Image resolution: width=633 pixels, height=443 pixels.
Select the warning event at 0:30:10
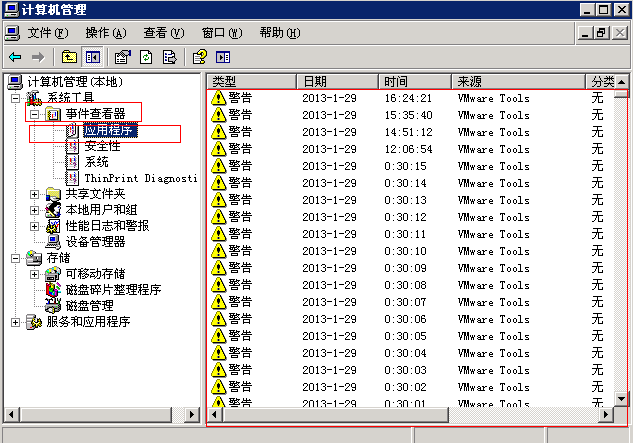tap(411, 251)
